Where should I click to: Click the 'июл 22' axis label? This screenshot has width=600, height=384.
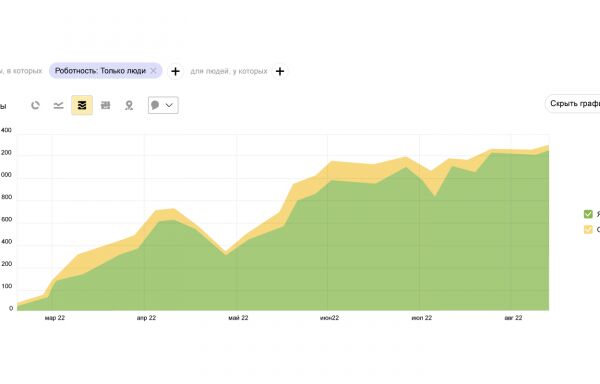[x=422, y=318]
